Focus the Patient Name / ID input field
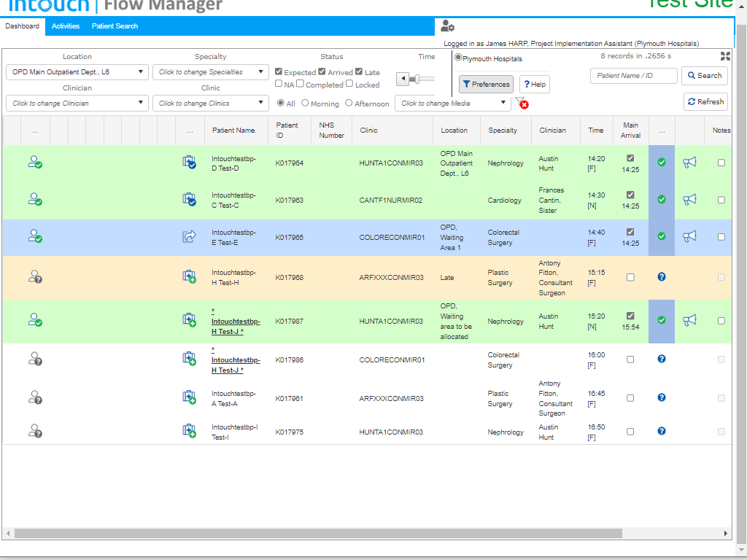 (634, 76)
